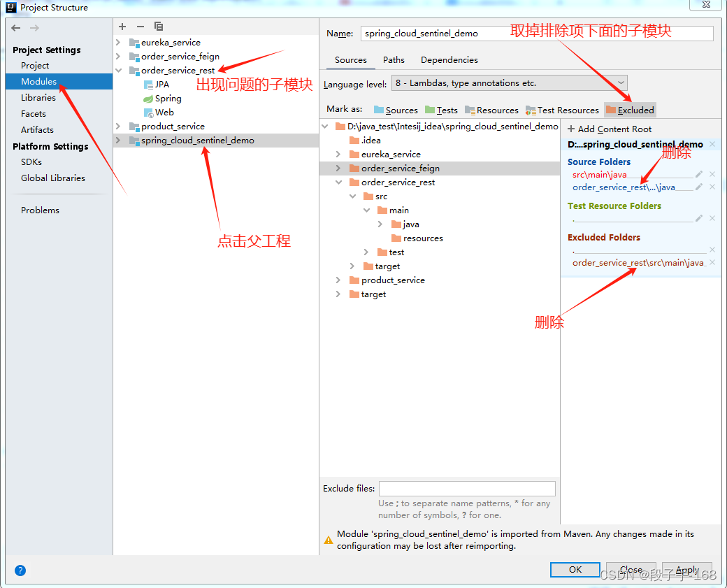The image size is (727, 588).
Task: Select the Web facet
Action: pos(159,113)
